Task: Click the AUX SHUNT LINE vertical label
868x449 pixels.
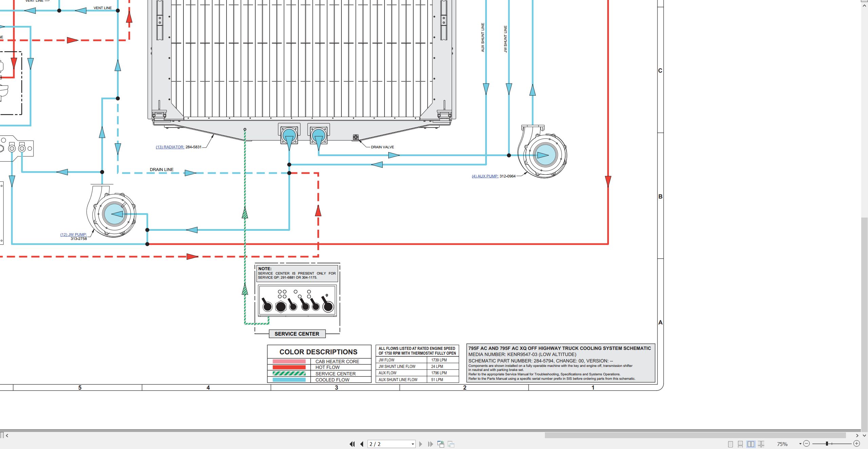Action: 482,37
